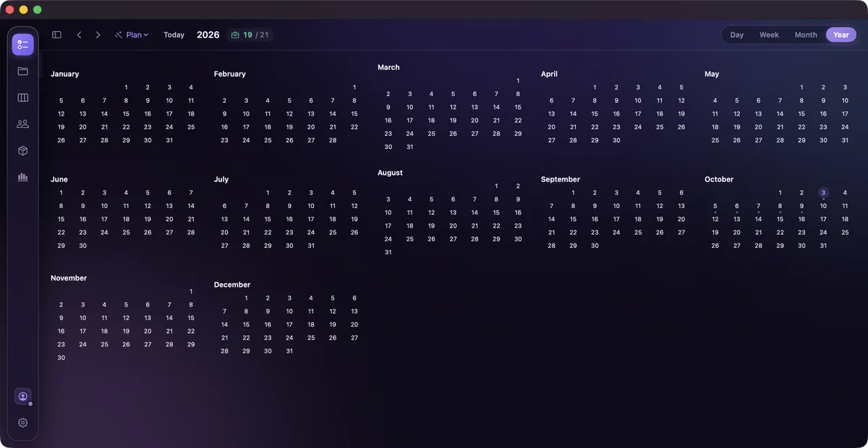Screen dimensions: 868x448
Task: Select December 25
Action: point(311,337)
